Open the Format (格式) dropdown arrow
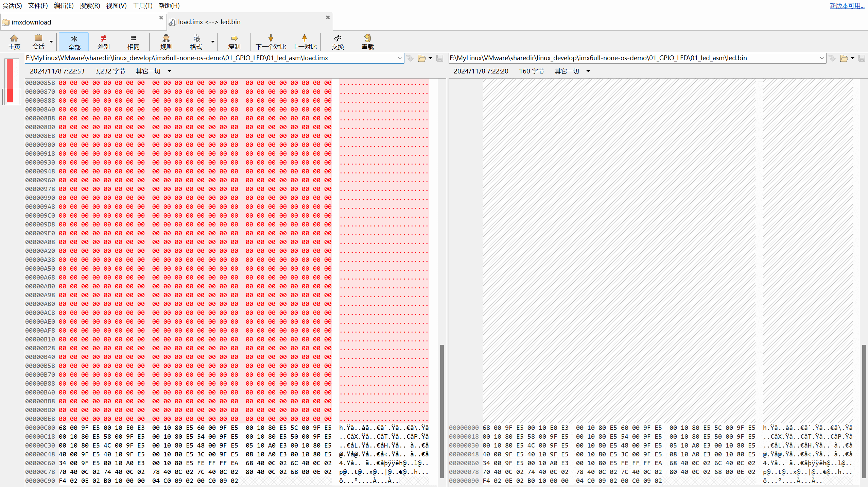This screenshot has width=868, height=487. [213, 42]
